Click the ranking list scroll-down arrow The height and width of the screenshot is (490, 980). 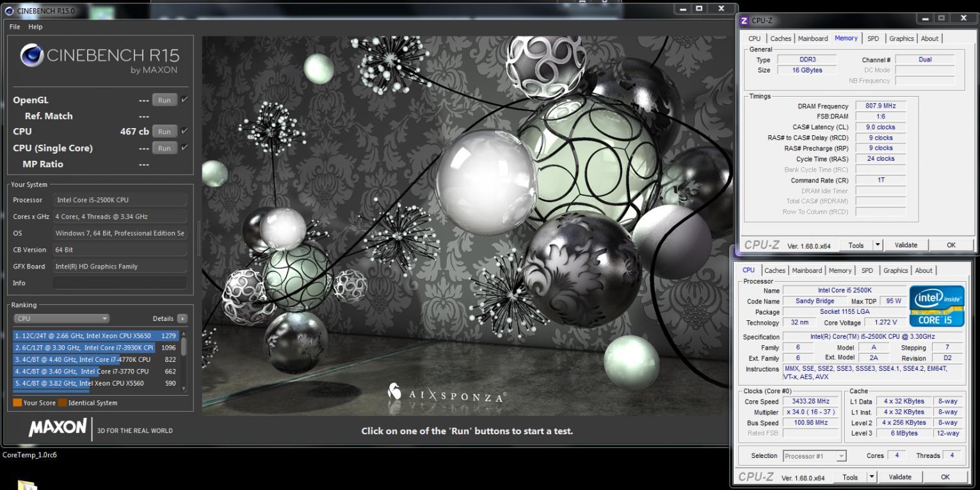tap(185, 388)
